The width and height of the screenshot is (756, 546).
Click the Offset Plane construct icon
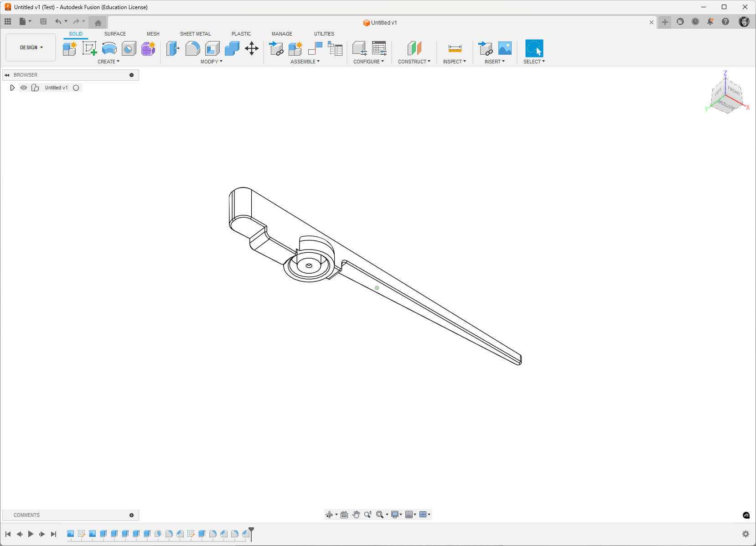point(414,48)
